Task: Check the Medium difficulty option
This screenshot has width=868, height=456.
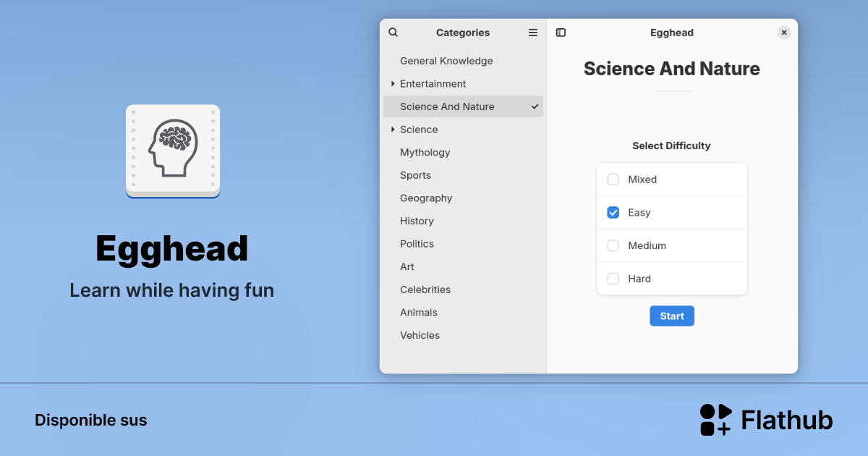Action: click(x=613, y=245)
